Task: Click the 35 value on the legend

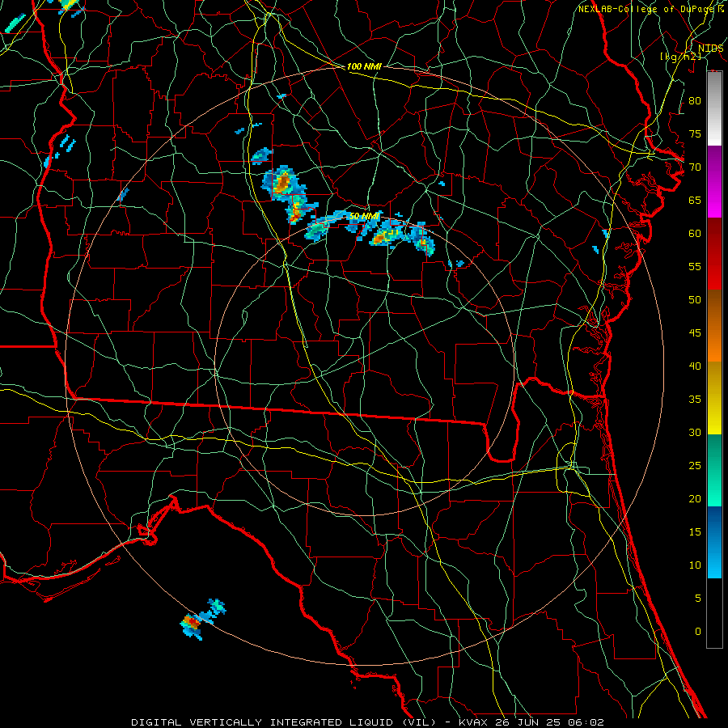Action: [x=695, y=400]
